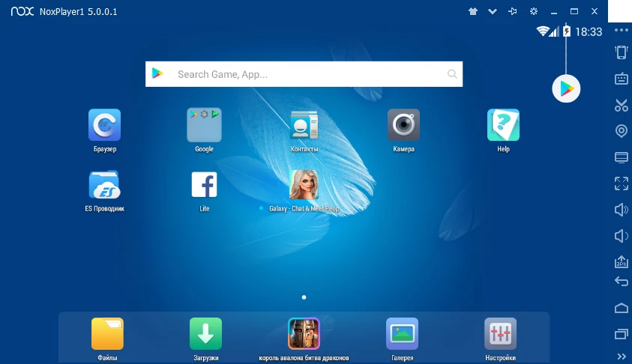Launch Galaxy - Chat & Meet People

[x=304, y=185]
